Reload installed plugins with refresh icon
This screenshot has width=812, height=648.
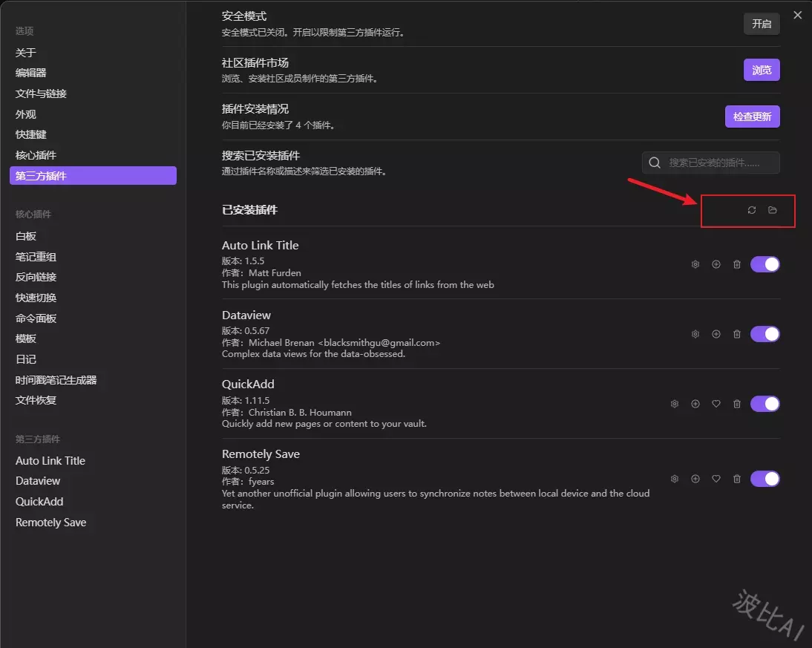751,210
